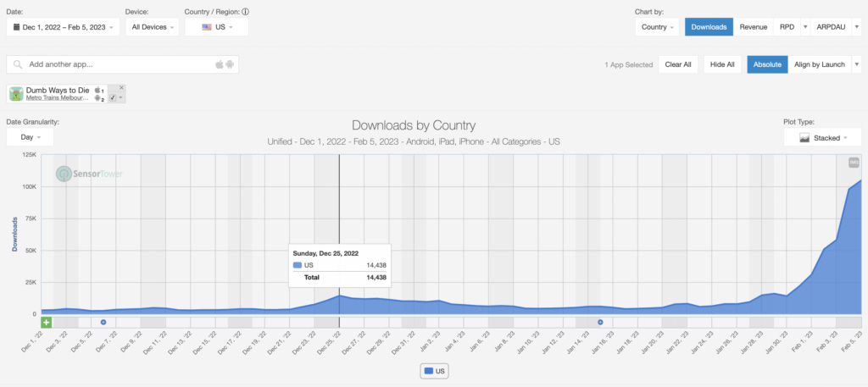
Task: Open the Chart by Country dropdown
Action: pyautogui.click(x=657, y=27)
